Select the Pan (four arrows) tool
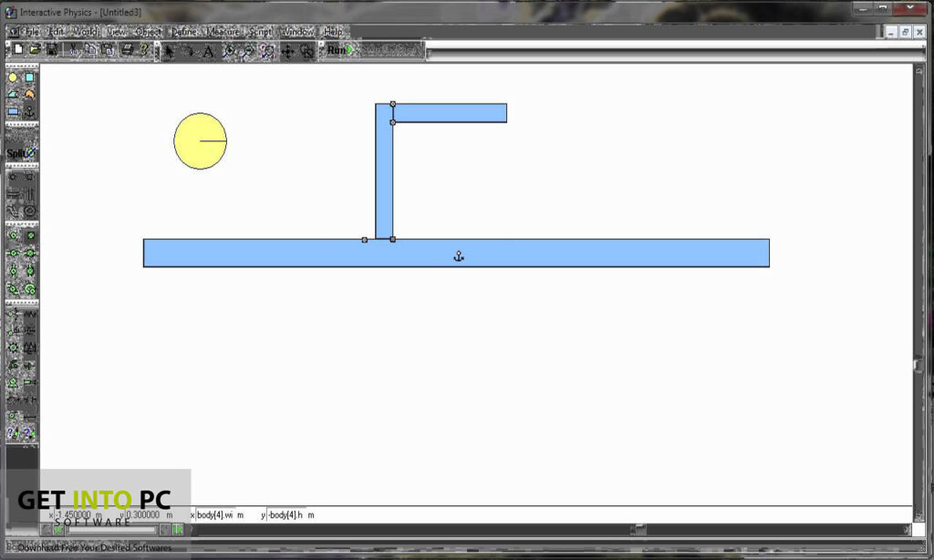The height and width of the screenshot is (560, 934). coord(287,52)
